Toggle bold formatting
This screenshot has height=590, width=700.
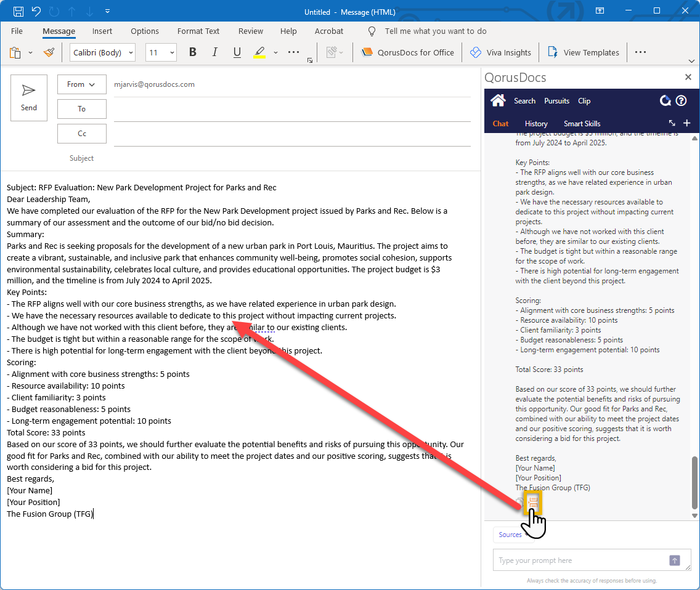192,52
